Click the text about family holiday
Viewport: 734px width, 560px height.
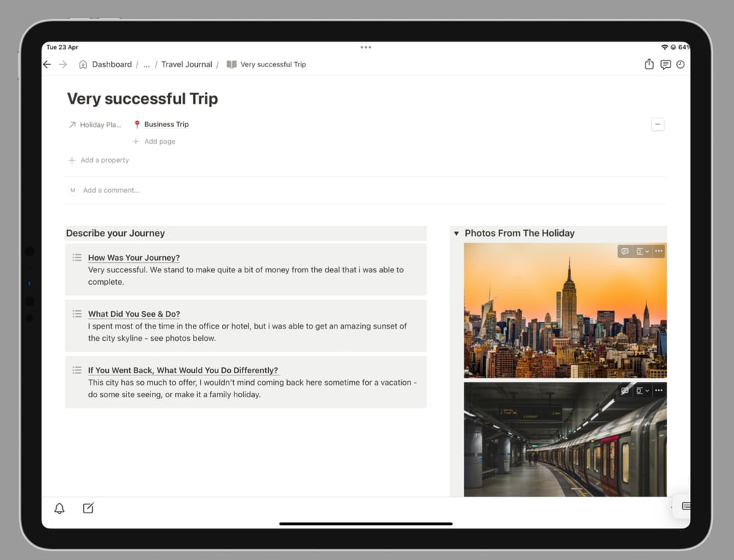tap(252, 388)
